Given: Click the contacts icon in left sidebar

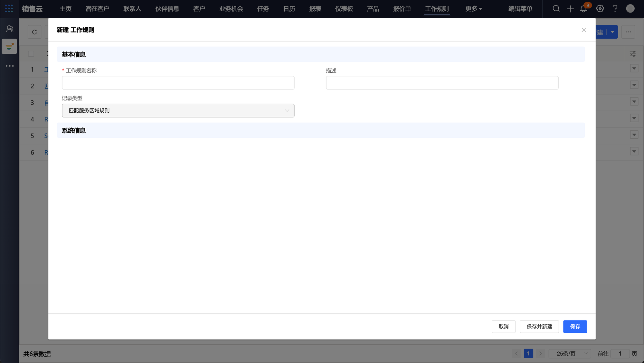Looking at the screenshot, I should [10, 29].
